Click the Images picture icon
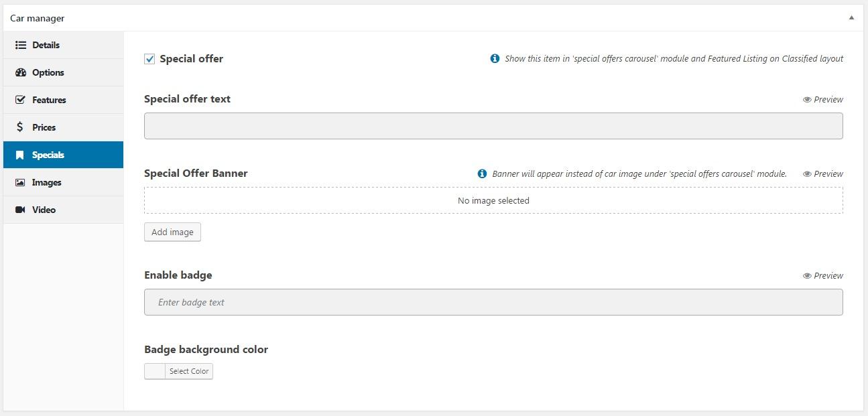The image size is (868, 416). click(20, 182)
